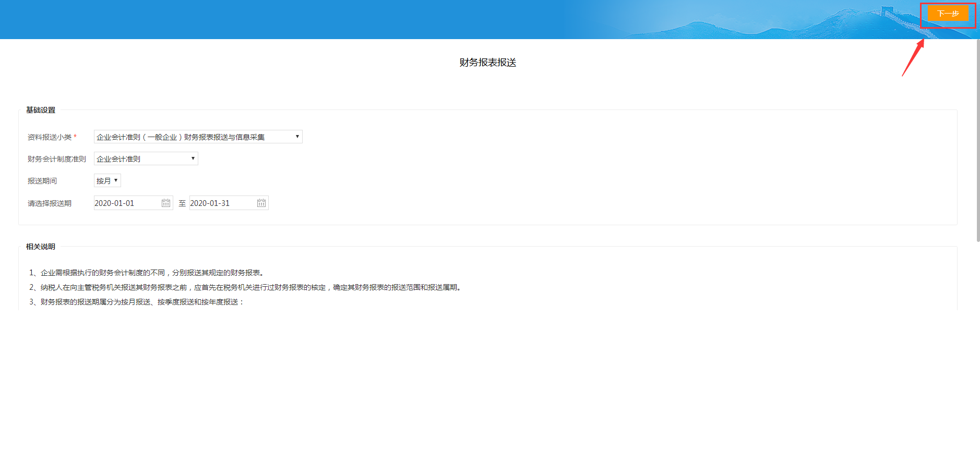Open the 报送期间 按月 dropdown
The image size is (980, 452).
point(107,180)
